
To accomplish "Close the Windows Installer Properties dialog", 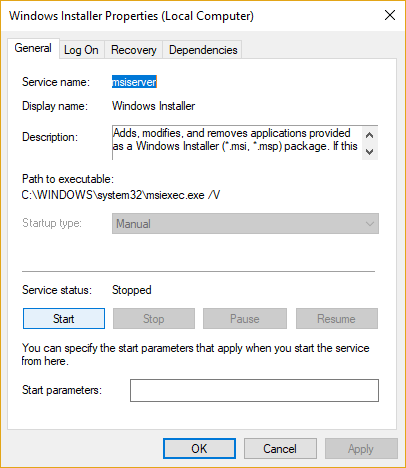I will [390, 15].
